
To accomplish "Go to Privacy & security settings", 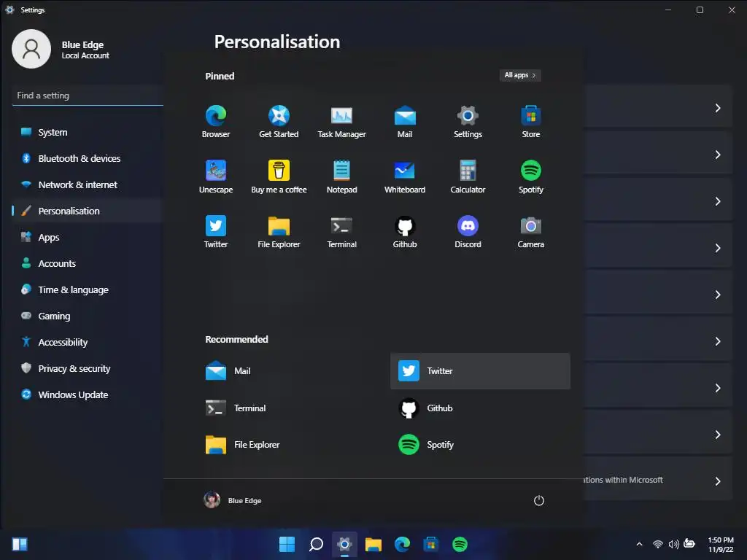I will (88, 368).
